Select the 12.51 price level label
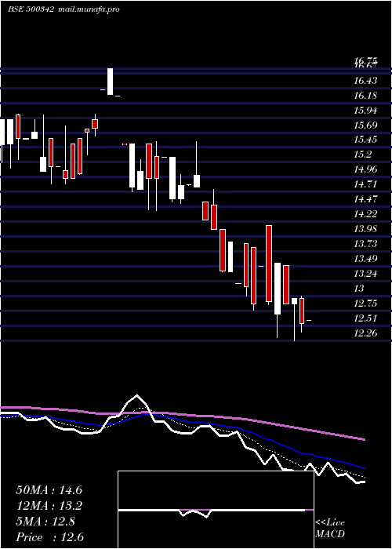 (365, 318)
